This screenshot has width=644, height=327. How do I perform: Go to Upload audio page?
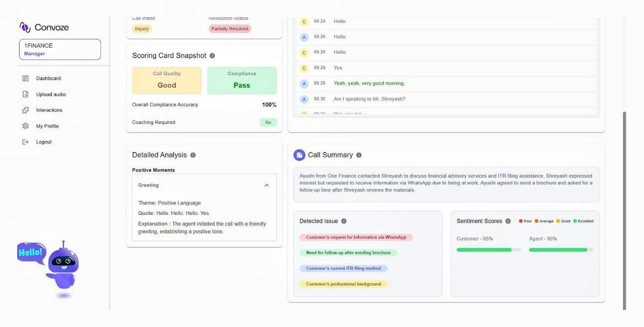click(x=51, y=94)
